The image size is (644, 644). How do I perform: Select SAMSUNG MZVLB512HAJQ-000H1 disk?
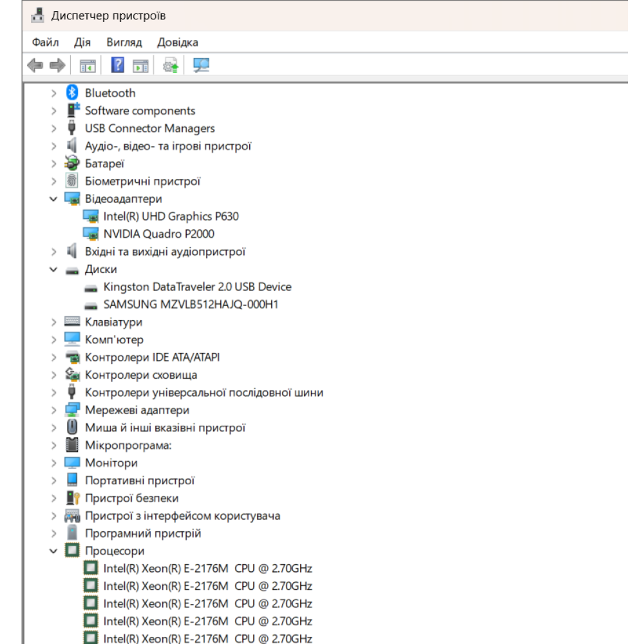pyautogui.click(x=191, y=305)
